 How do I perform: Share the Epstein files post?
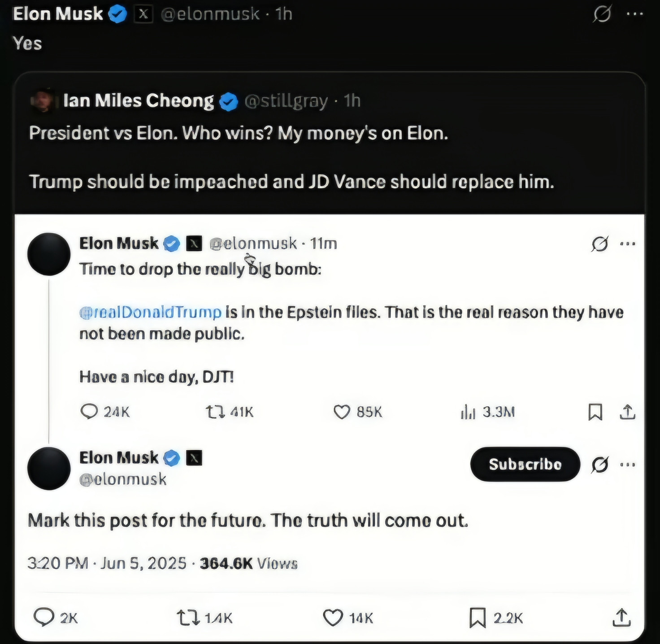coord(628,412)
